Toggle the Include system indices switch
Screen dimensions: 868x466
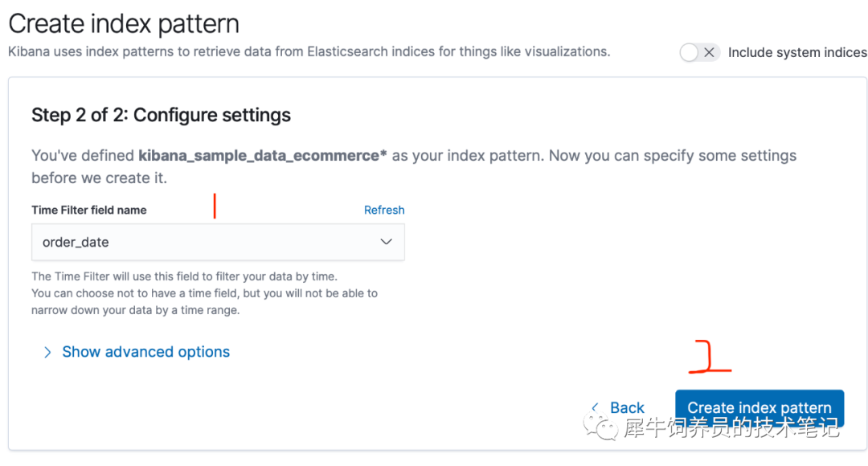pos(698,52)
